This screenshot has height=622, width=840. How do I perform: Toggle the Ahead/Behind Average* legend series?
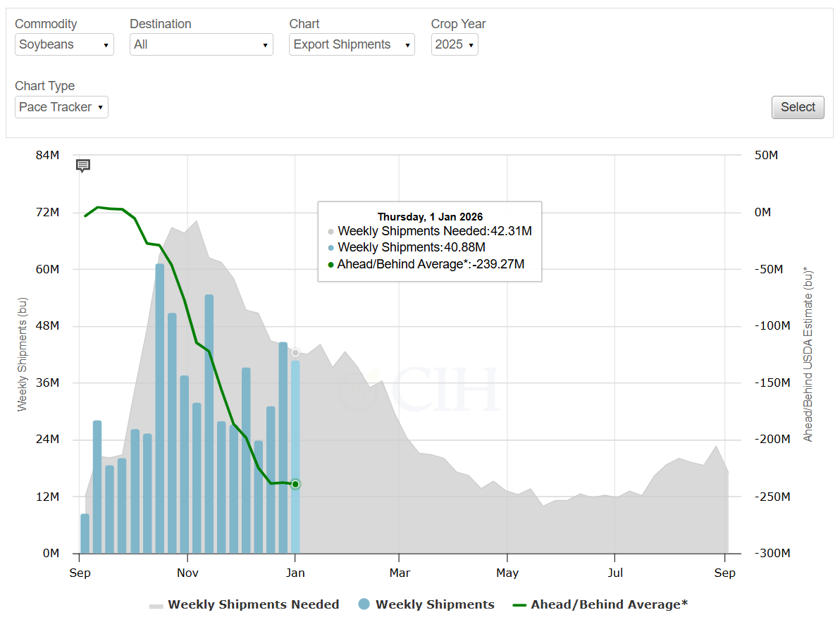[x=600, y=604]
